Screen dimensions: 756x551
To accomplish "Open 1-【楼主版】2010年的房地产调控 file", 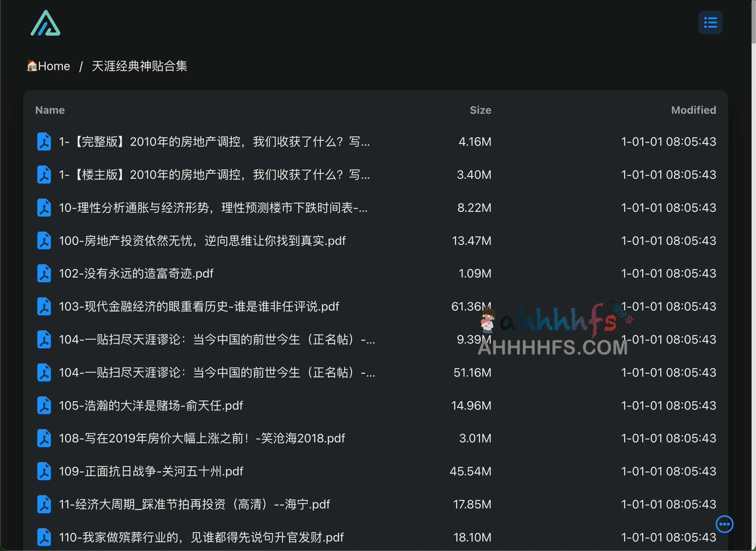I will (214, 174).
